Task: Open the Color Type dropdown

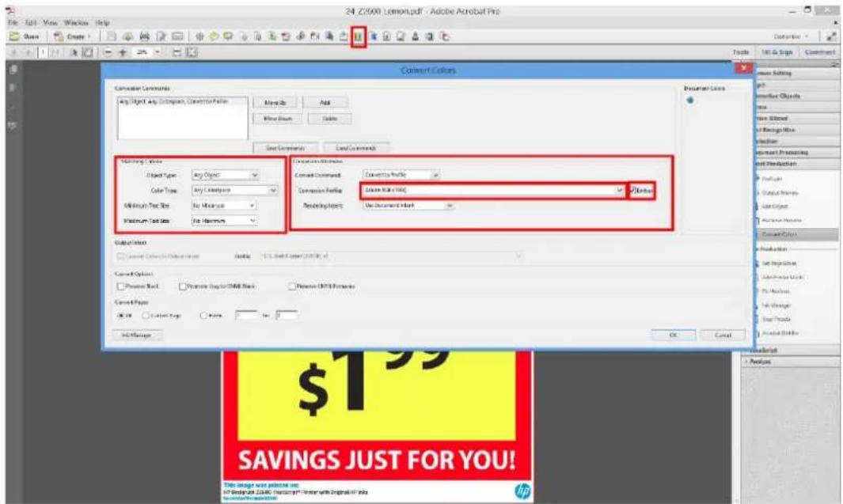Action: coord(234,190)
